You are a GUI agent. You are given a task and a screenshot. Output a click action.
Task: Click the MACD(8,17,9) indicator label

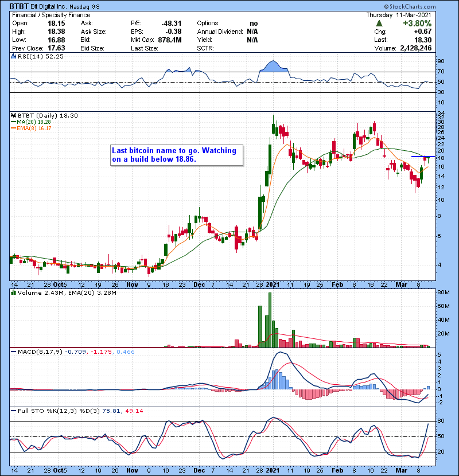coord(40,352)
